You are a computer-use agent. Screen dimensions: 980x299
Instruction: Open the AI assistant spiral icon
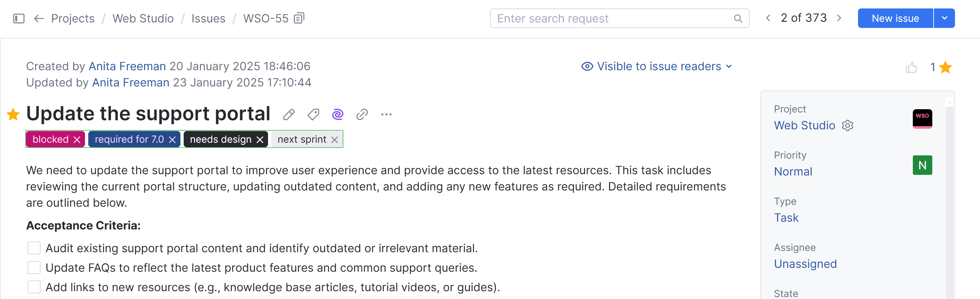pos(337,114)
